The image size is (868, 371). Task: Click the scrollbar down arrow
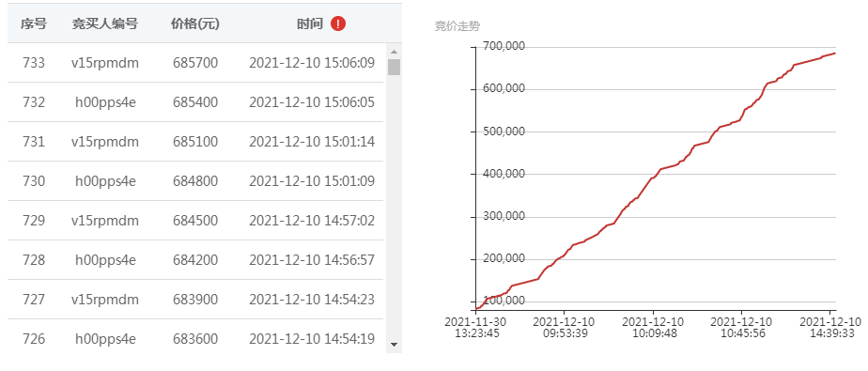pos(394,345)
